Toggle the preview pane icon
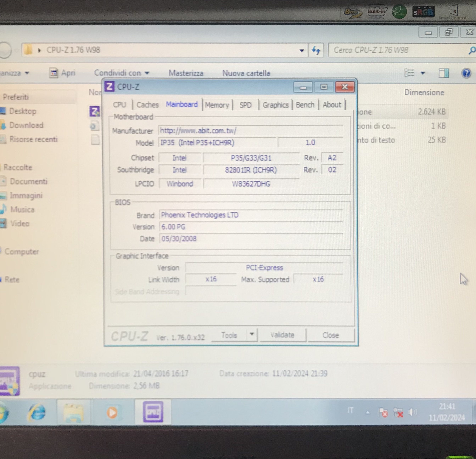This screenshot has height=459, width=476. [443, 73]
